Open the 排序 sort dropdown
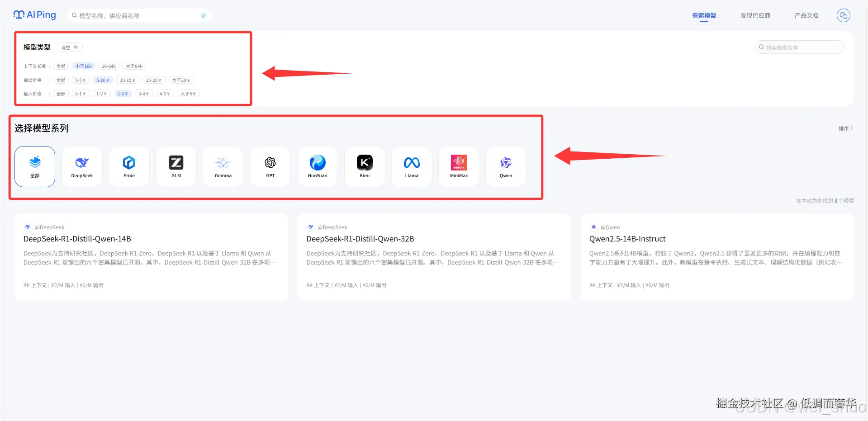The height and width of the screenshot is (421, 868). pyautogui.click(x=845, y=129)
